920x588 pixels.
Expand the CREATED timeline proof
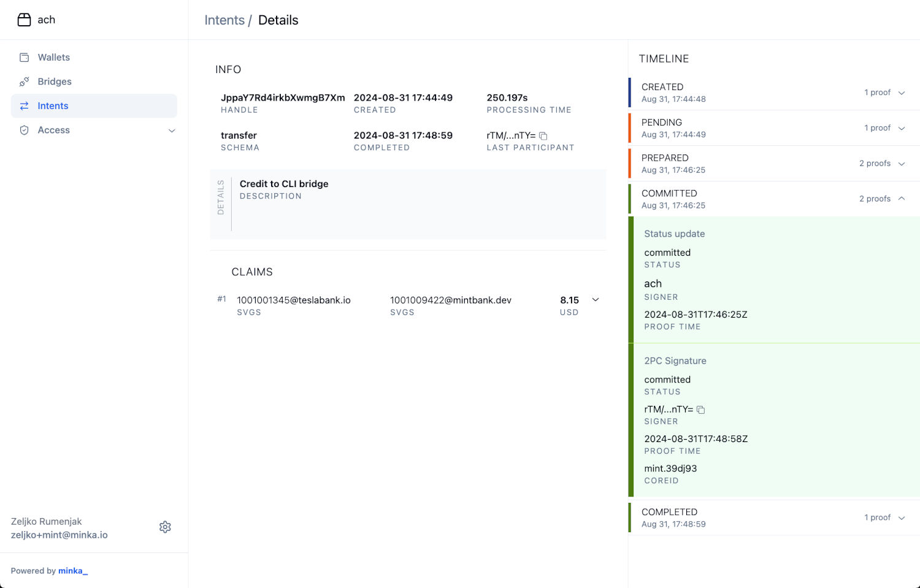tap(901, 93)
